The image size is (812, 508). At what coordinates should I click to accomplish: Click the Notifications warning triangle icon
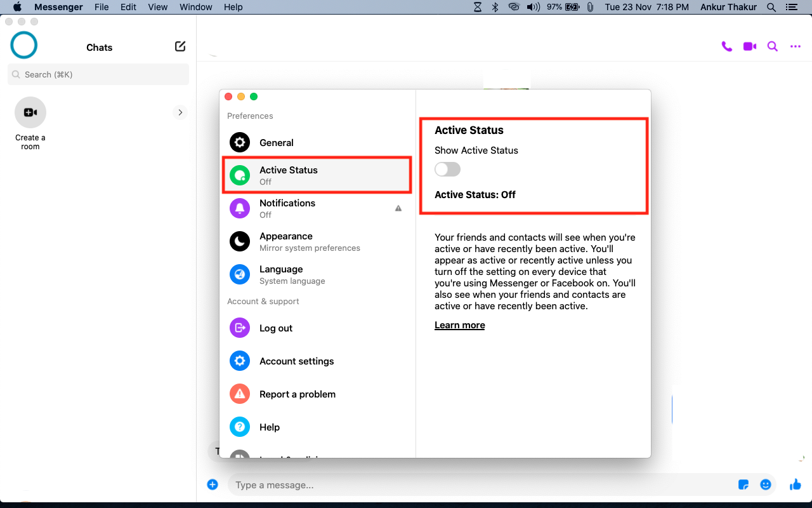[x=398, y=208]
